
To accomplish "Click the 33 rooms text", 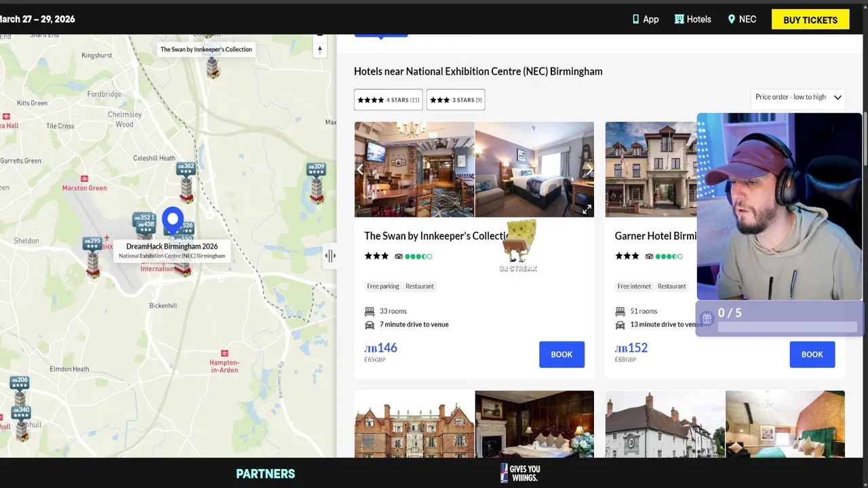I will pos(393,311).
